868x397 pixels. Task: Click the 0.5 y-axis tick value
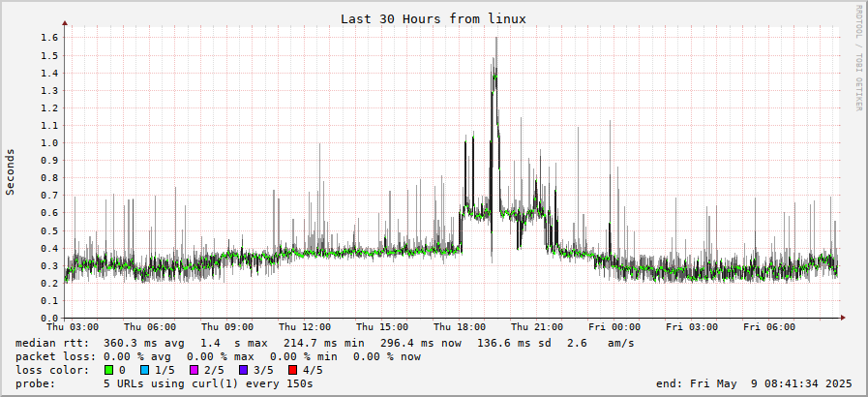50,230
